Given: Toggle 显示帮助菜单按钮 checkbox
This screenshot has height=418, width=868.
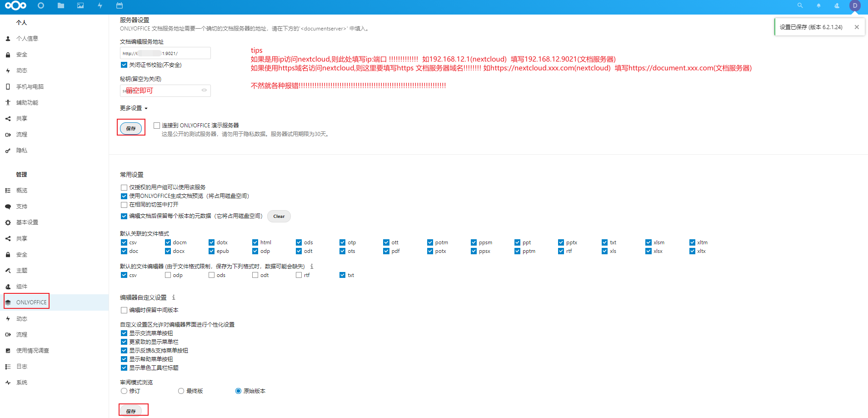Looking at the screenshot, I should tap(124, 359).
